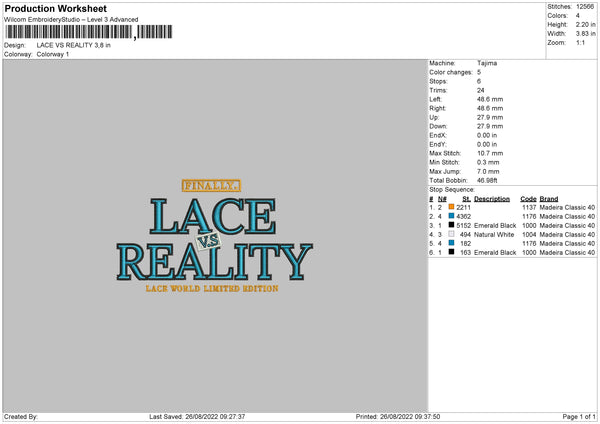This screenshot has width=600, height=424.
Task: Click the 'N#' column header
Action: coord(442,199)
